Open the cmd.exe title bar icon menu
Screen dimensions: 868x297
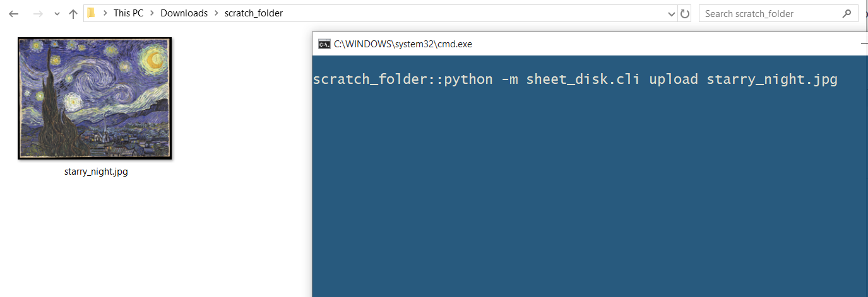tap(324, 44)
